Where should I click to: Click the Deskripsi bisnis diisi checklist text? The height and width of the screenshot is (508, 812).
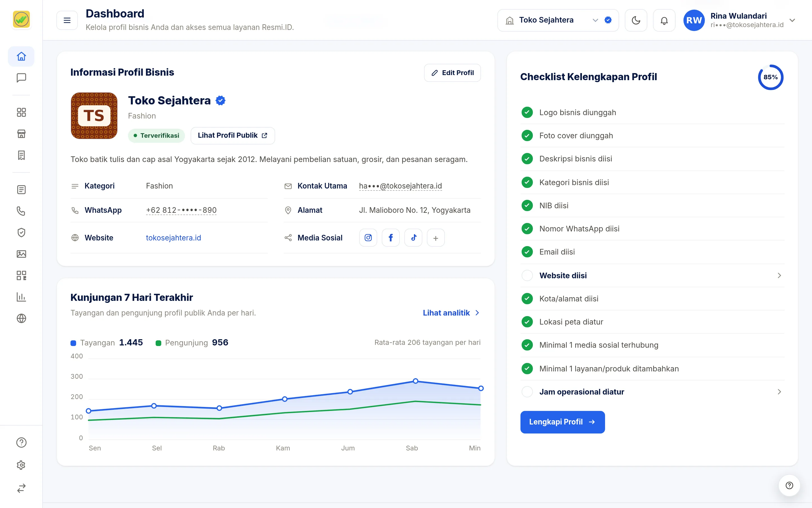575,159
